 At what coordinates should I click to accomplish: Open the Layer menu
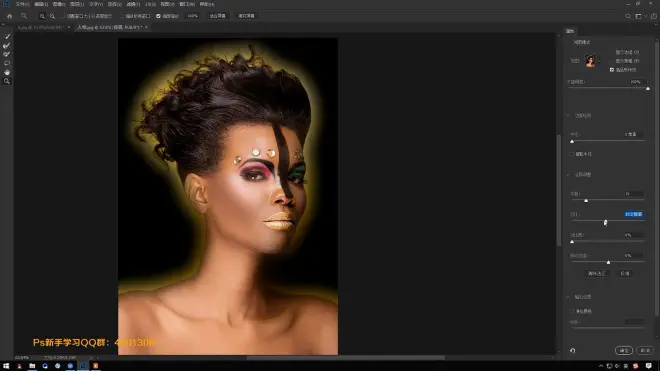click(77, 4)
